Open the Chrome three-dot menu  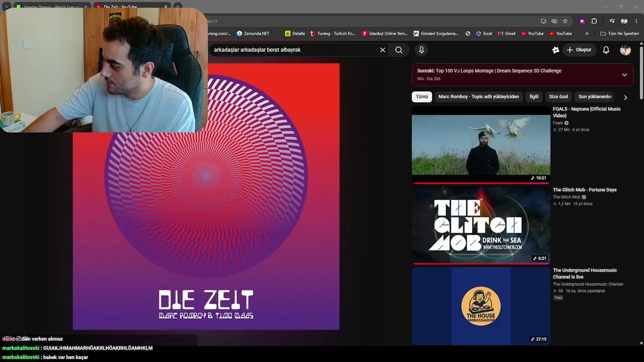pos(636,21)
